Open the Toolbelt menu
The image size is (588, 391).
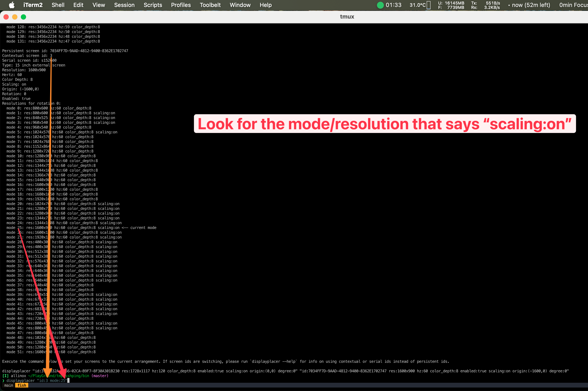pos(210,5)
